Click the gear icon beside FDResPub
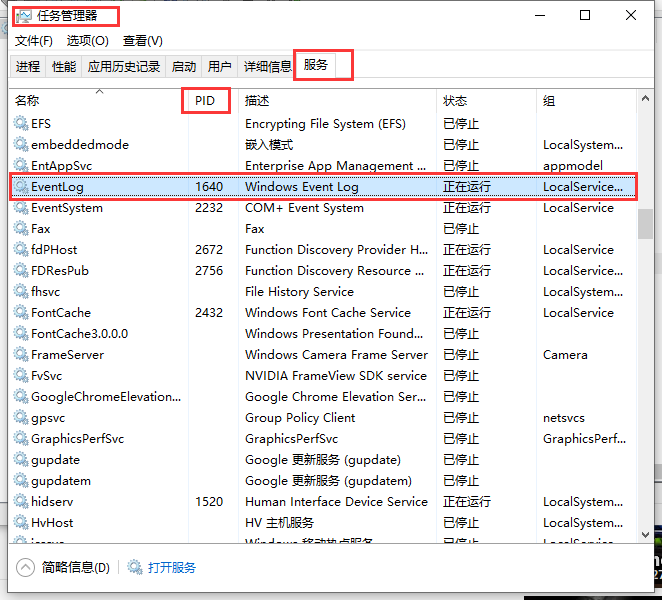Image resolution: width=662 pixels, height=600 pixels. 21,270
